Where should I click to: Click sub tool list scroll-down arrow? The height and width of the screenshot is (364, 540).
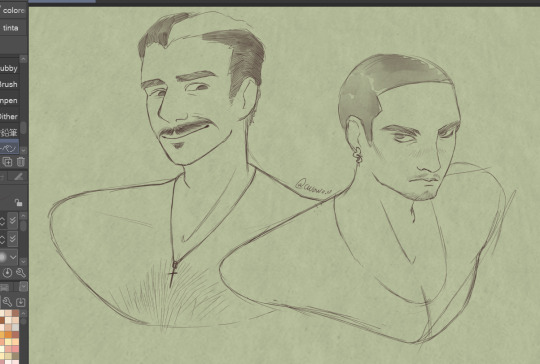(23, 150)
